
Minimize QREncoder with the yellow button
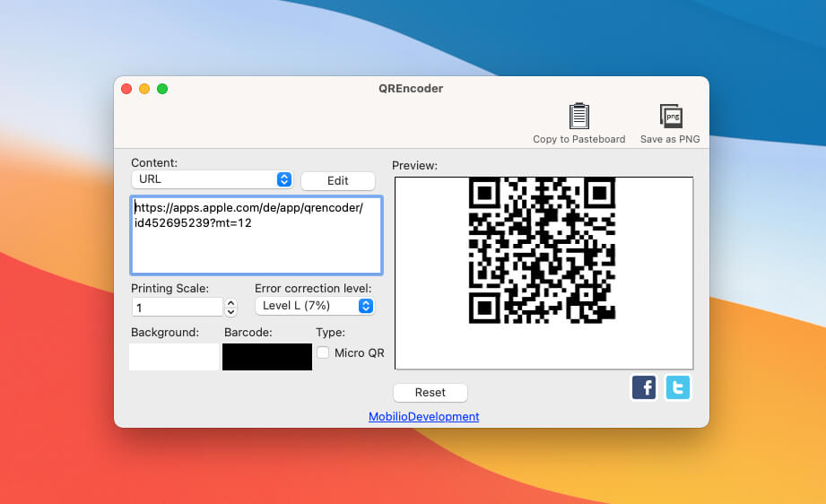click(144, 89)
